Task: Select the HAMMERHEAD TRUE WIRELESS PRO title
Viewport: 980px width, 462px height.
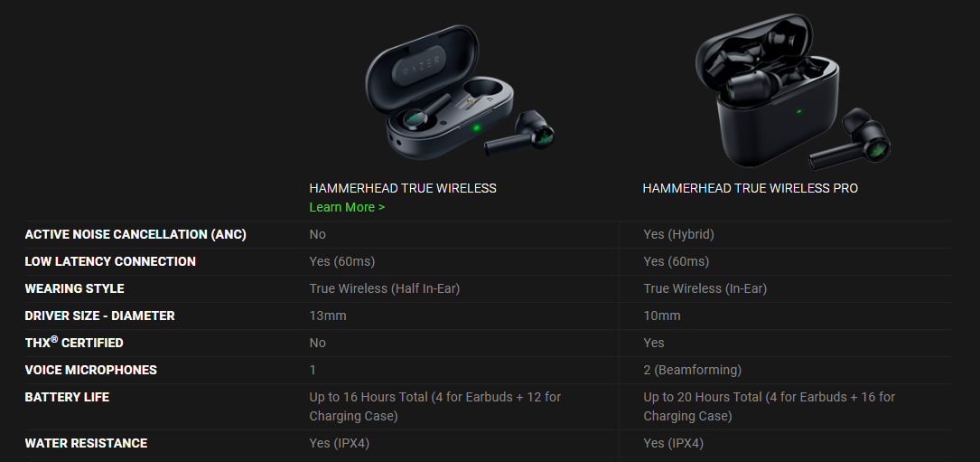Action: pyautogui.click(x=750, y=188)
